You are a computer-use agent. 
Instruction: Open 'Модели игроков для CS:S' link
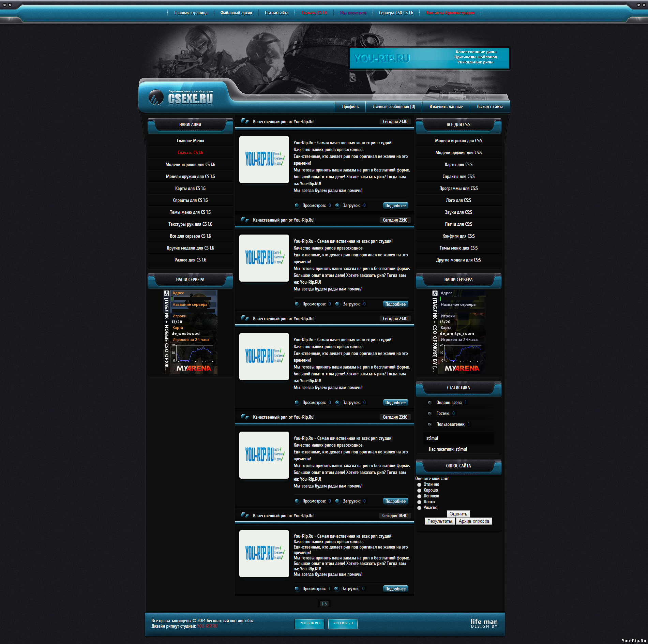point(458,141)
